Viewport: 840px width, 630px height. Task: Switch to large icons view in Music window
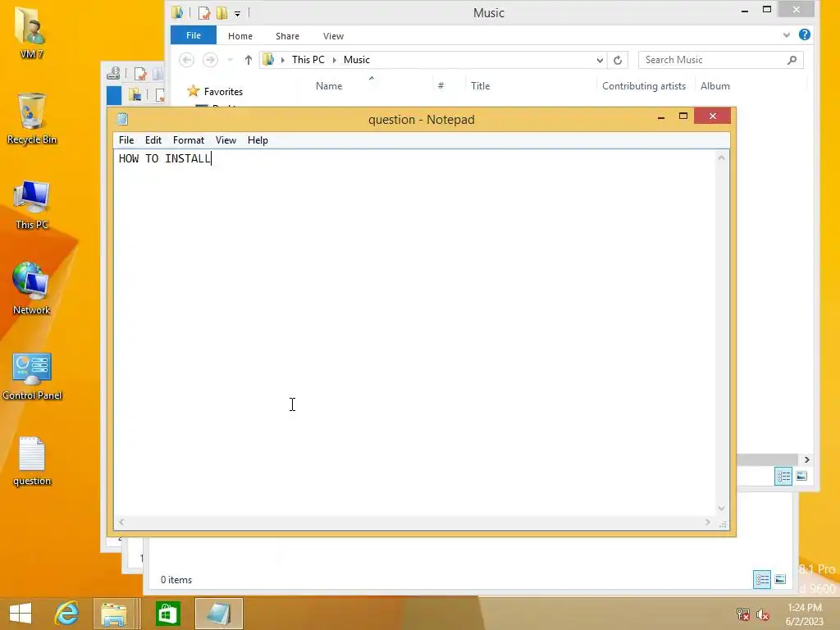pyautogui.click(x=801, y=476)
